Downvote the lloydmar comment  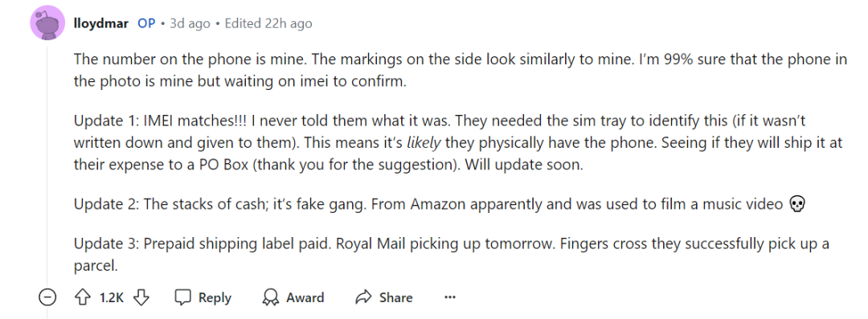142,297
